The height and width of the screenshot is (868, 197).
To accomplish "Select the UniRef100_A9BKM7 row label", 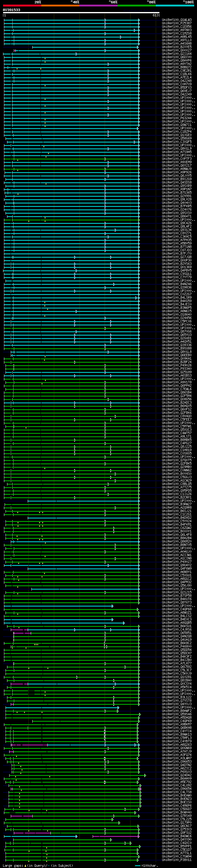I will tap(177, 724).
